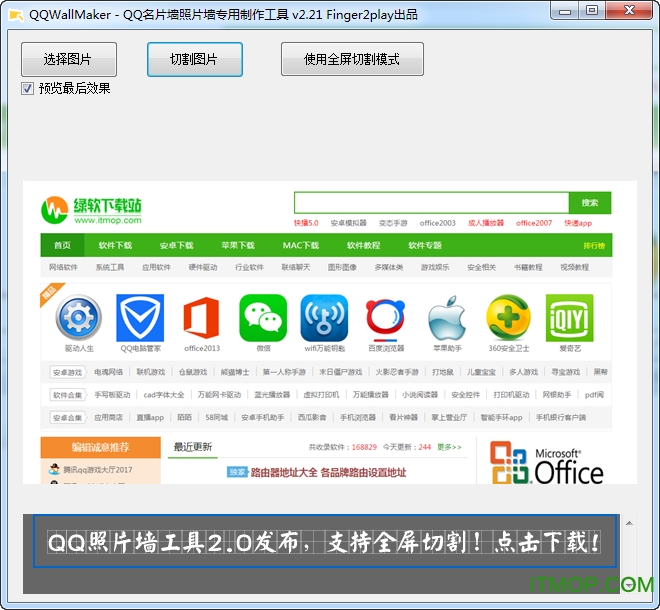Open the 排行榜 ranking link
This screenshot has height=610, width=660.
tap(594, 245)
